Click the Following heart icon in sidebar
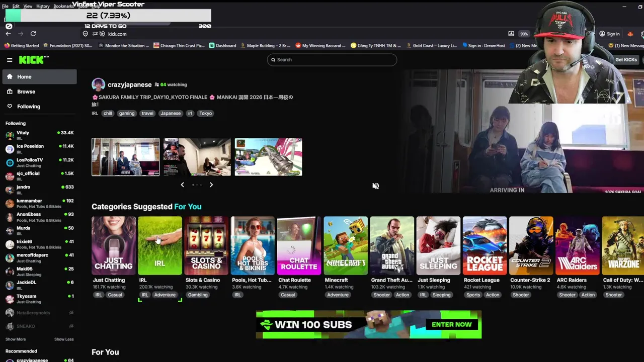This screenshot has height=362, width=644. [x=10, y=106]
